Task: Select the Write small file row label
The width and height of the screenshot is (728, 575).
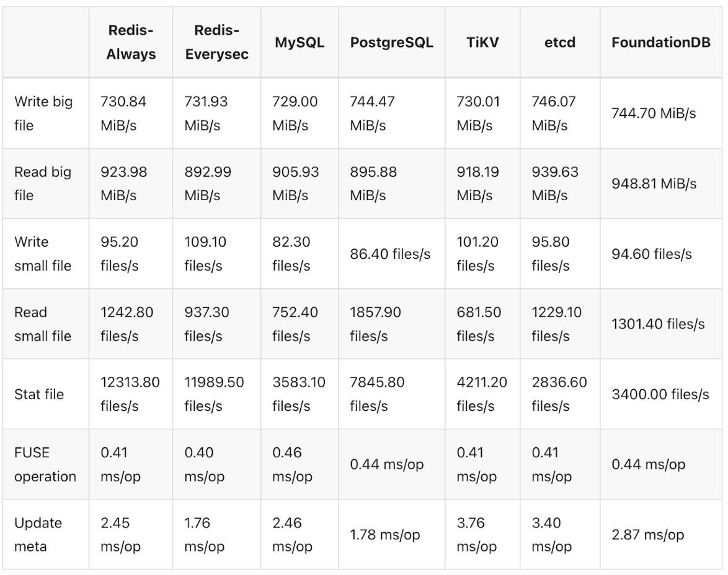Action: (x=43, y=253)
